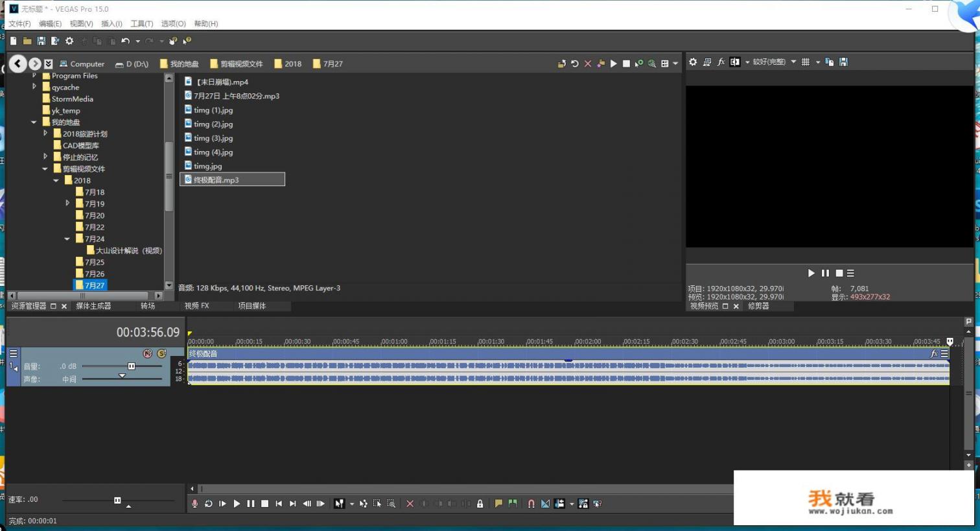
Task: Collapse the 2018 folder in the tree
Action: coord(56,180)
